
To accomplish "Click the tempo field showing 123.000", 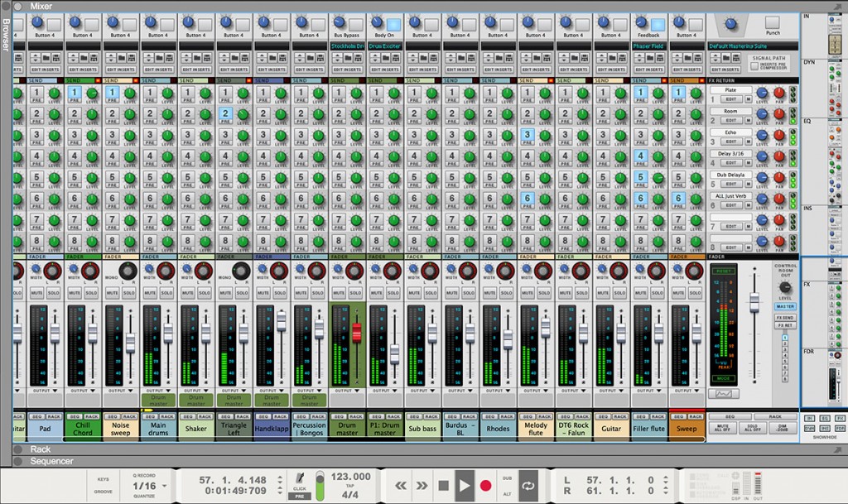I will tap(351, 477).
